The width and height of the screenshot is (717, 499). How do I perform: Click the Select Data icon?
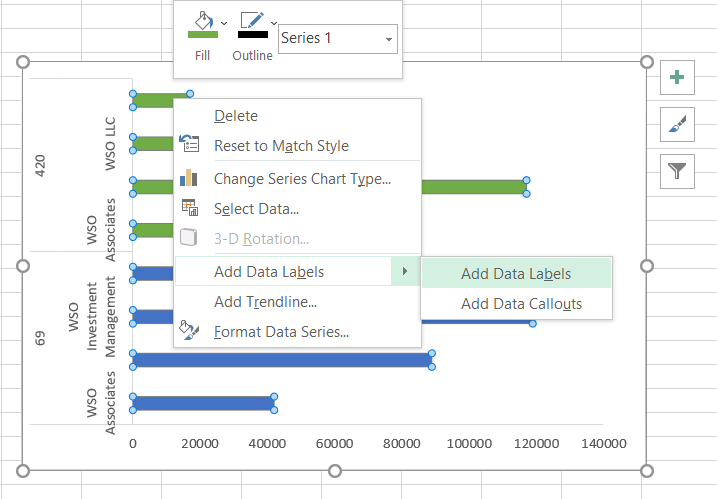coord(189,208)
